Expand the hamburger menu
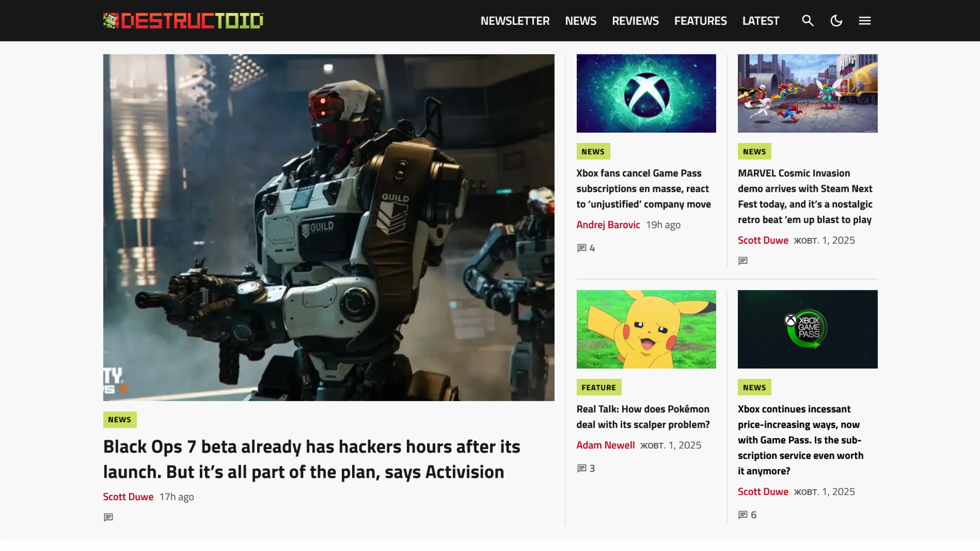 pos(864,20)
